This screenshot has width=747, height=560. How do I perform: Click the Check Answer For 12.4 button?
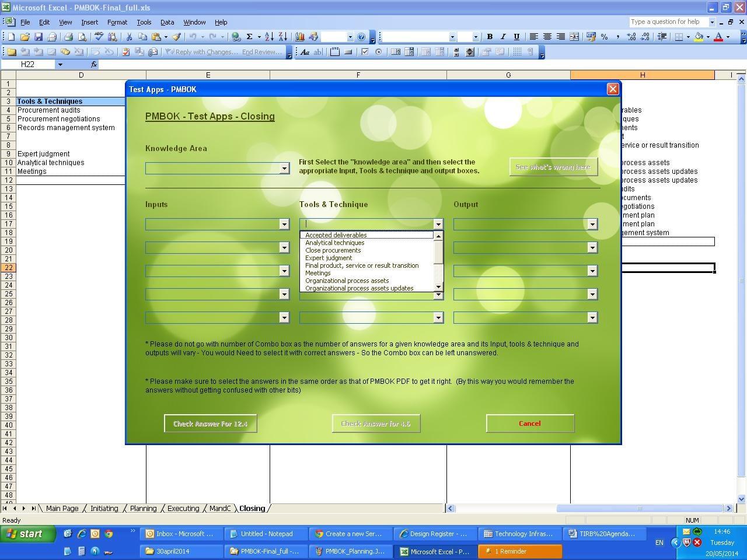click(x=210, y=423)
